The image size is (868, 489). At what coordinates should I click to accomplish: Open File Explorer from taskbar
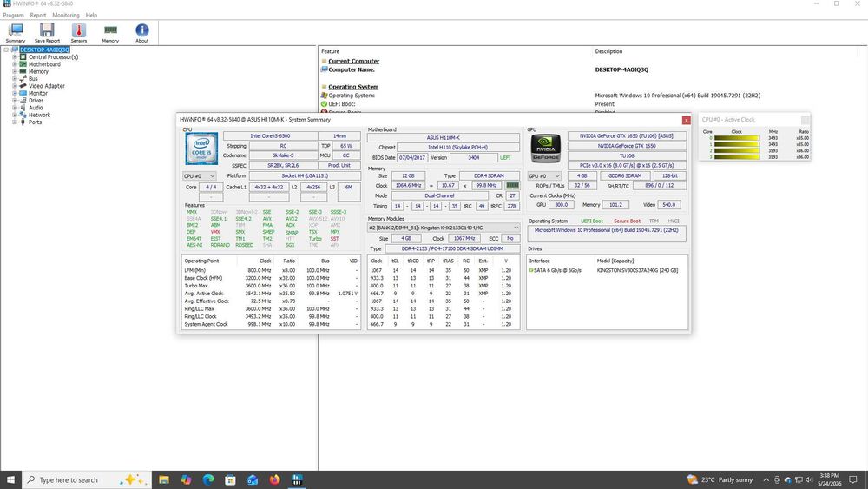[164, 479]
